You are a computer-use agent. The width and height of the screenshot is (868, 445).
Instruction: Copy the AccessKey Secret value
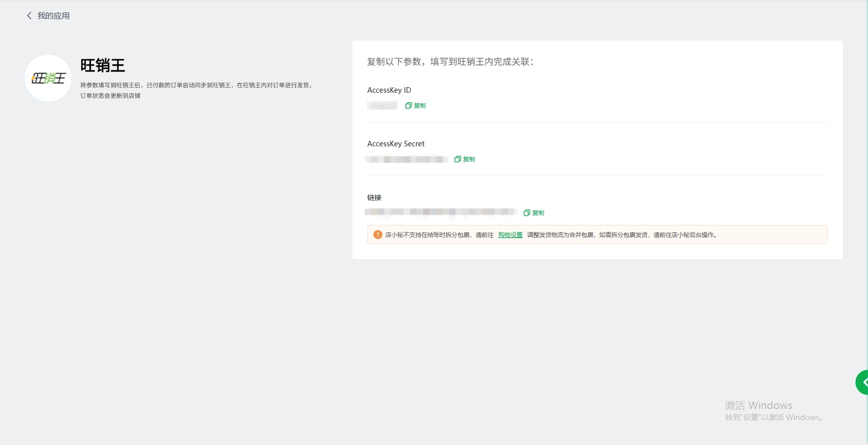465,159
